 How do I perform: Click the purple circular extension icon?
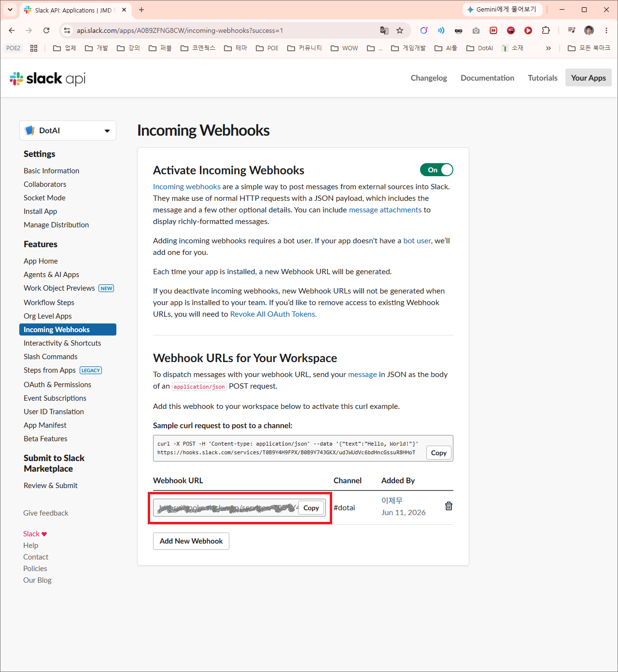[424, 30]
